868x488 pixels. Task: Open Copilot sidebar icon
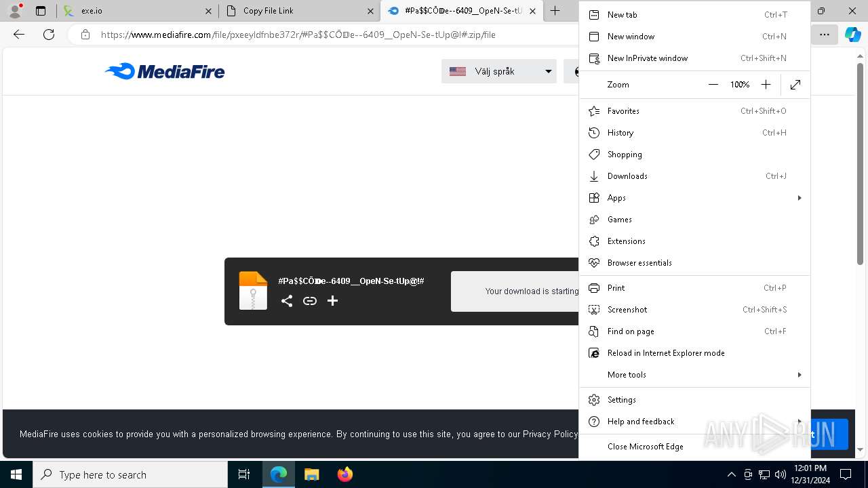tap(852, 35)
